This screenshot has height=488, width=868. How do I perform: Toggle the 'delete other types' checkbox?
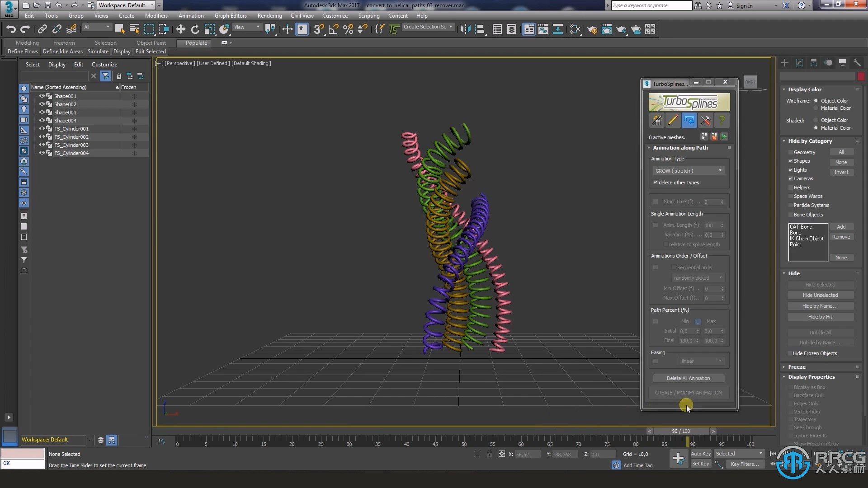tap(655, 183)
